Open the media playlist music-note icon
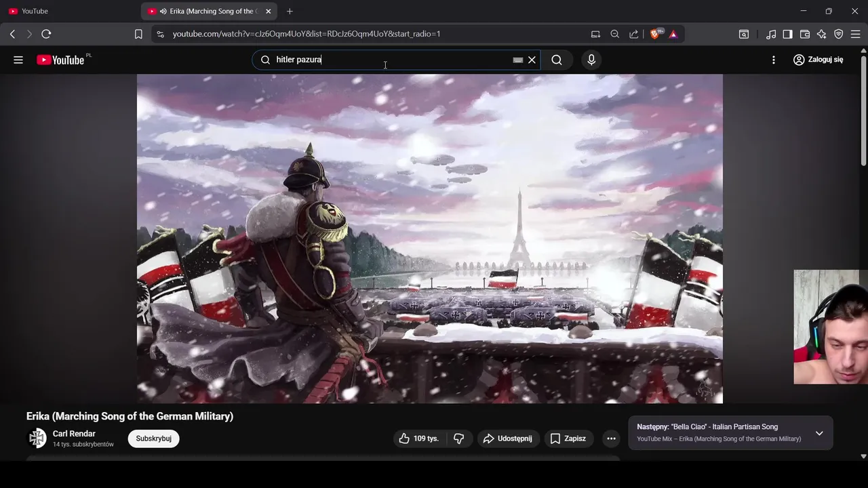Viewport: 868px width, 488px height. click(771, 34)
